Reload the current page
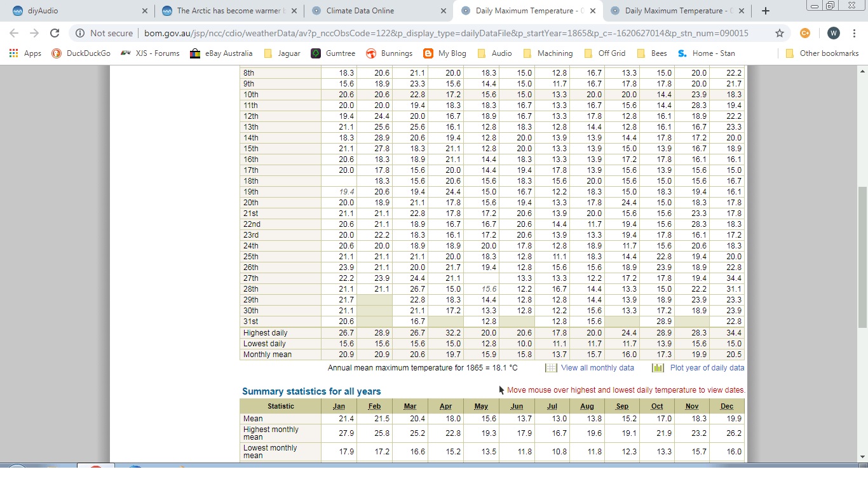Image resolution: width=868 pixels, height=488 pixels. (55, 33)
